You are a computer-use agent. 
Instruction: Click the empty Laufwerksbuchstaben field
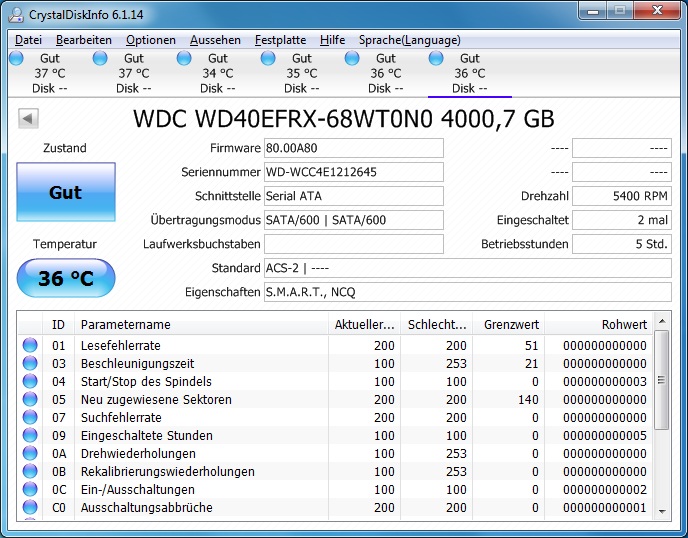pos(354,244)
